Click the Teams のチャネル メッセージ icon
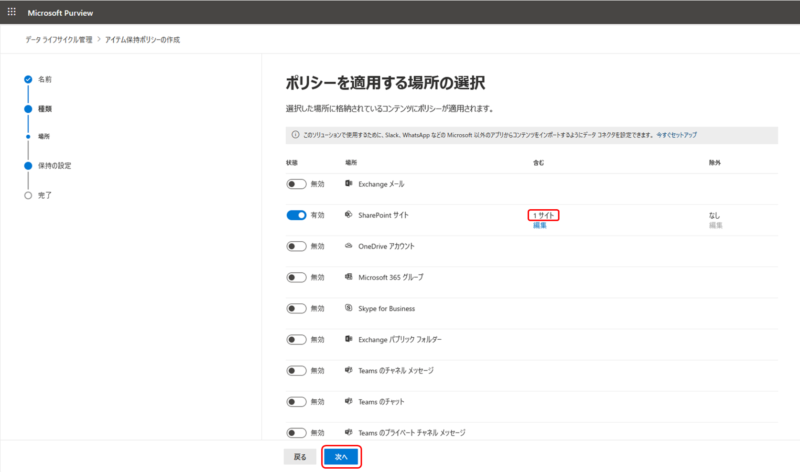The image size is (800, 472). (349, 370)
